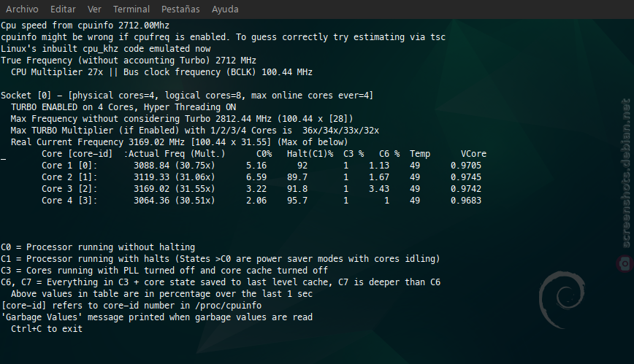Viewport: 634px width, 364px height.
Task: Click the 'C0%' column header
Action: coord(264,154)
